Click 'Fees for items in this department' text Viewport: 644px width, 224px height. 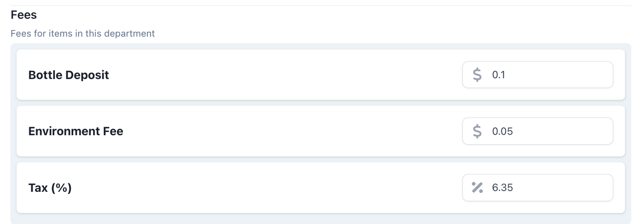coord(83,34)
